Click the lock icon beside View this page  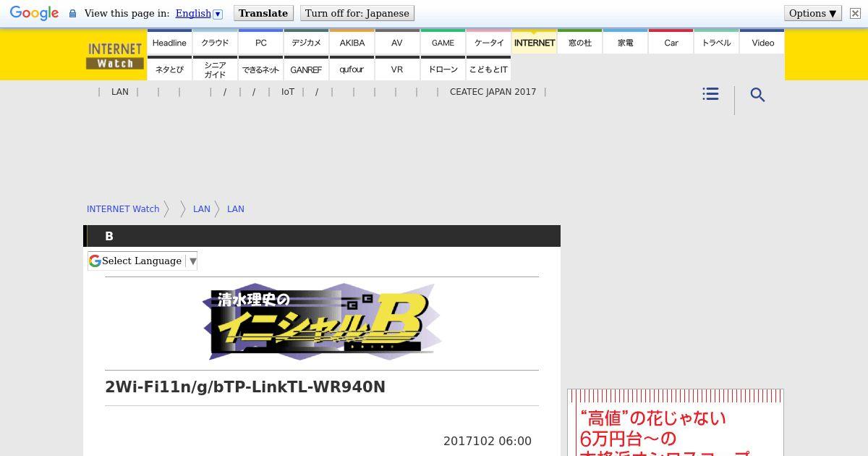72,14
